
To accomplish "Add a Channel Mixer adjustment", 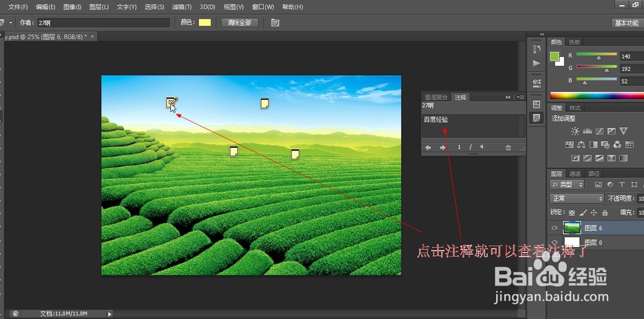I will pos(618,145).
